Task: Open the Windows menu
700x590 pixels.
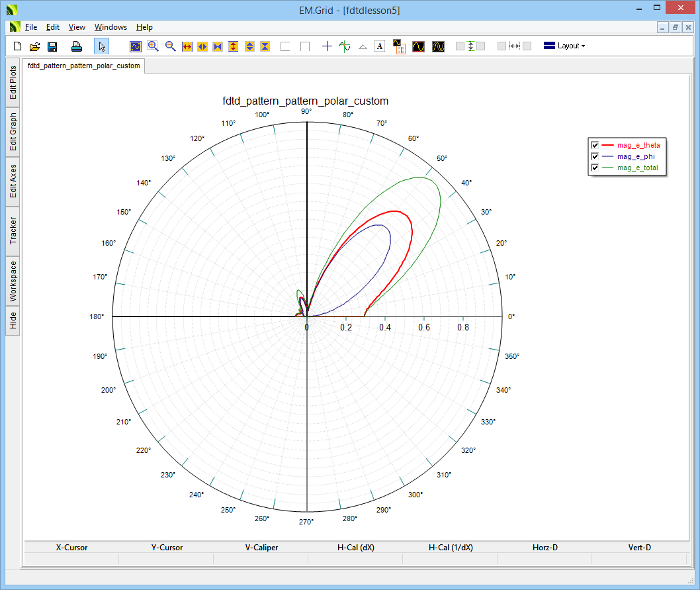Action: click(110, 27)
